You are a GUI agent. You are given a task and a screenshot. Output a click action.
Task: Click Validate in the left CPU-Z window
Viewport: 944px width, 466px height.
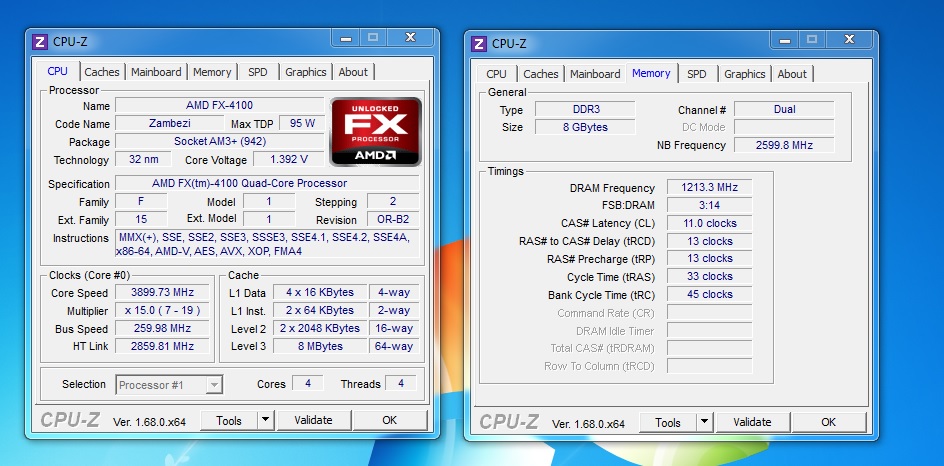coord(313,420)
